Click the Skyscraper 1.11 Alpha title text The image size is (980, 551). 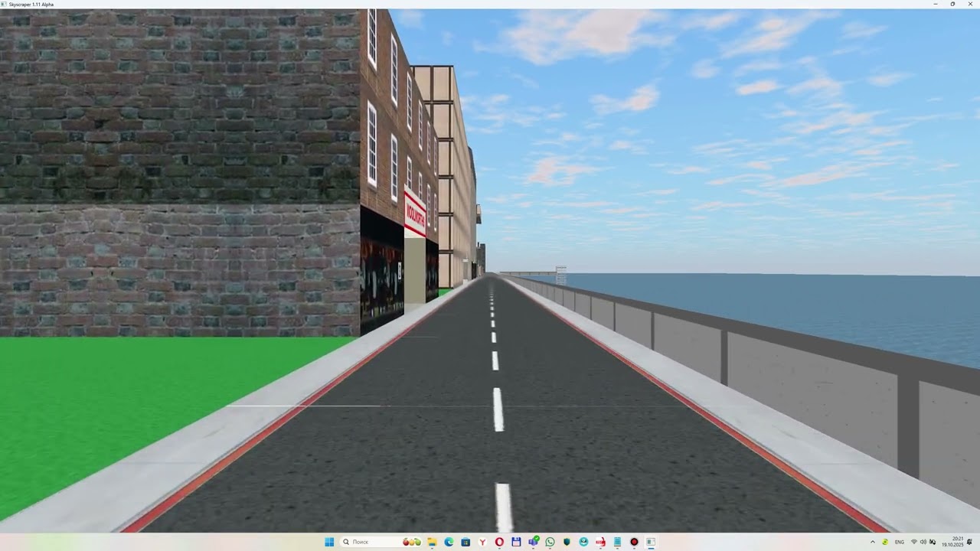31,5
